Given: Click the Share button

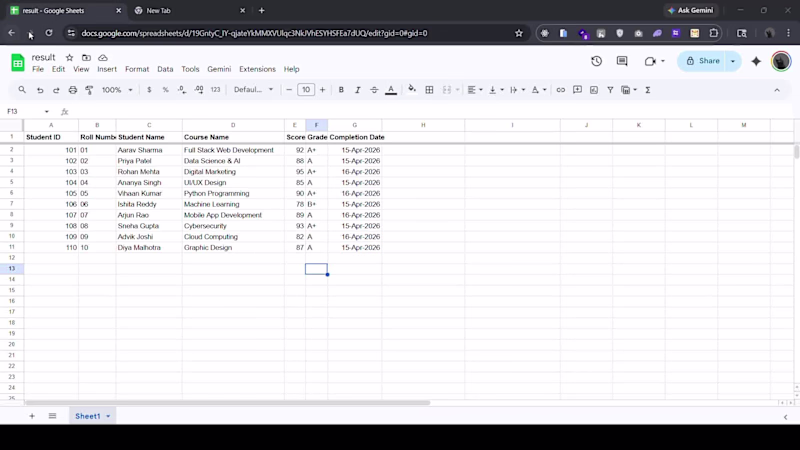Looking at the screenshot, I should 703,61.
